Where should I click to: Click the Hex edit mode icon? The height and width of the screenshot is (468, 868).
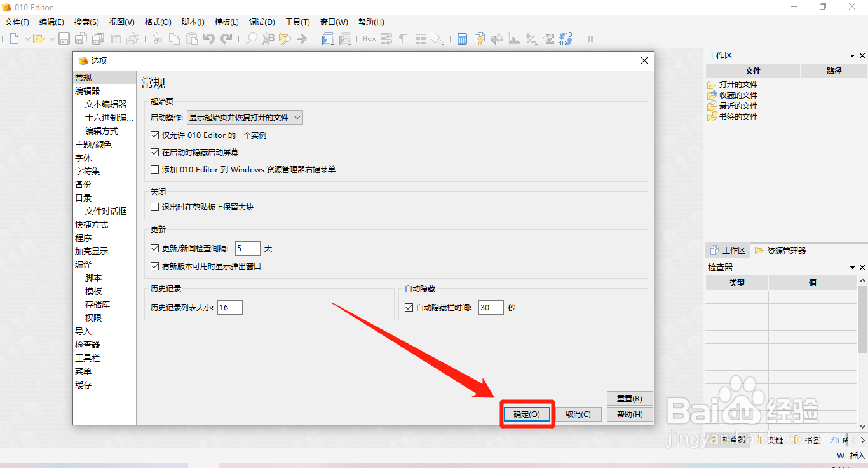(369, 39)
